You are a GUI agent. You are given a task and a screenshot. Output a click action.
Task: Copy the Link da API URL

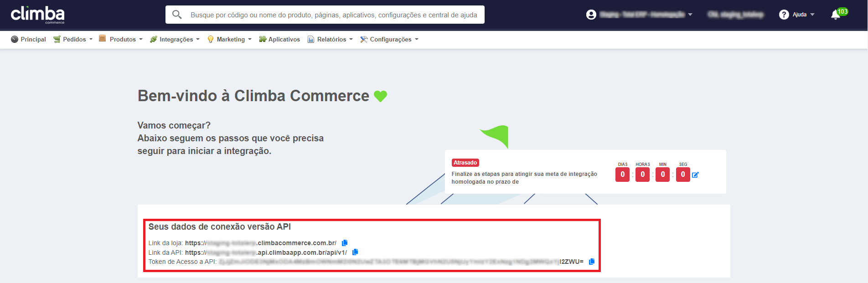tap(355, 252)
